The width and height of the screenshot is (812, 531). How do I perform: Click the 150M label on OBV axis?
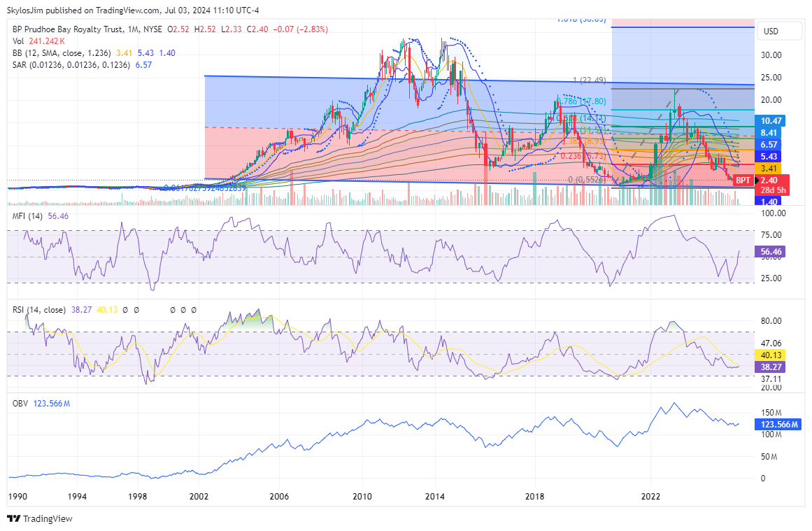[x=771, y=413]
